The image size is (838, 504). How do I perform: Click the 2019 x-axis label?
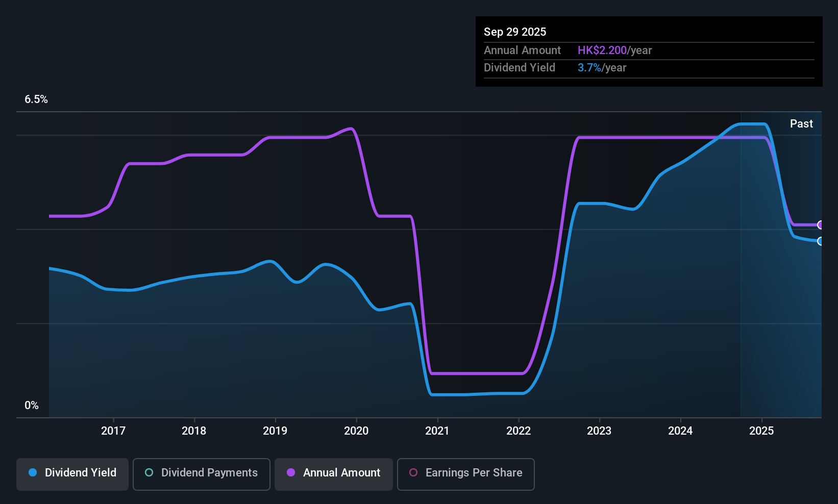coord(275,431)
